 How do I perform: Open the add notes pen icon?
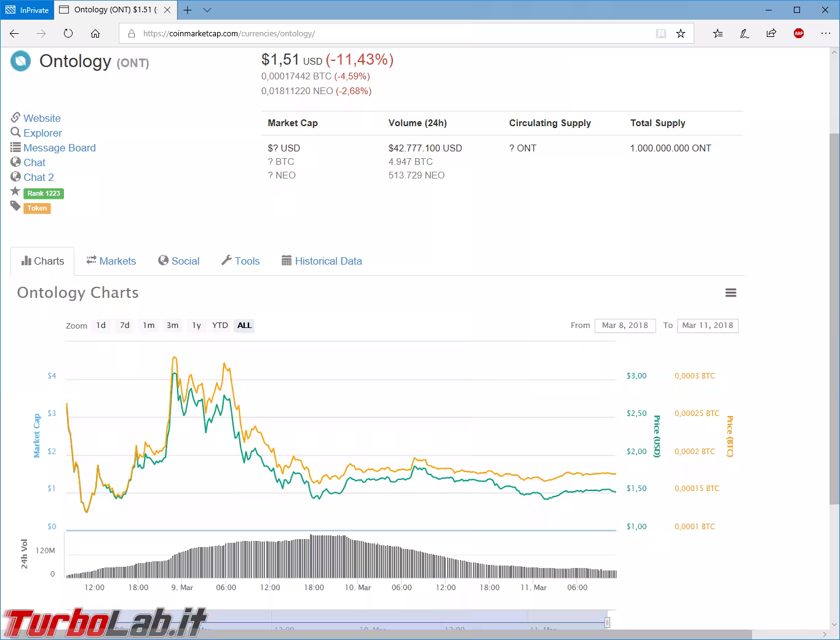(x=744, y=34)
